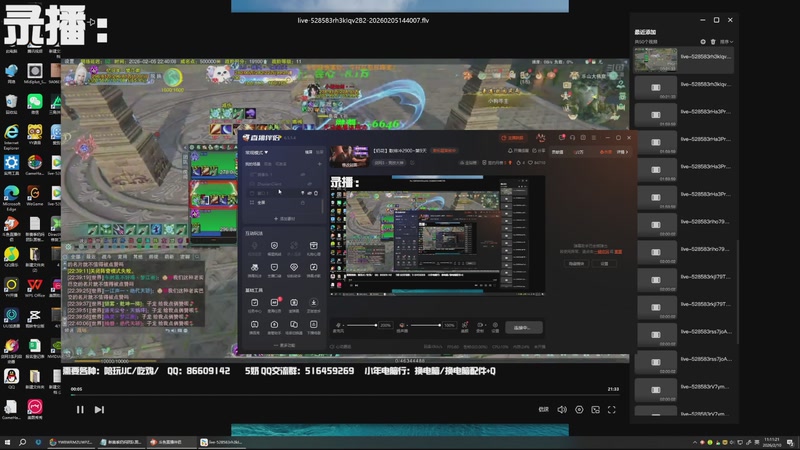Click the basic tools icon with red badge

pyautogui.click(x=274, y=303)
